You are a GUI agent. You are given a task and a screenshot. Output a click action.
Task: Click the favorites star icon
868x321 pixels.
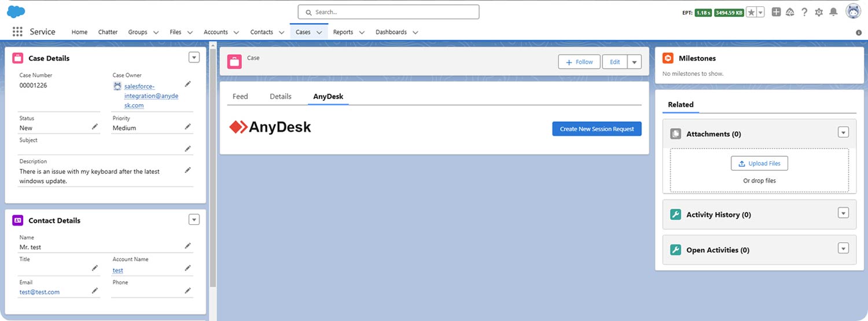tap(751, 12)
